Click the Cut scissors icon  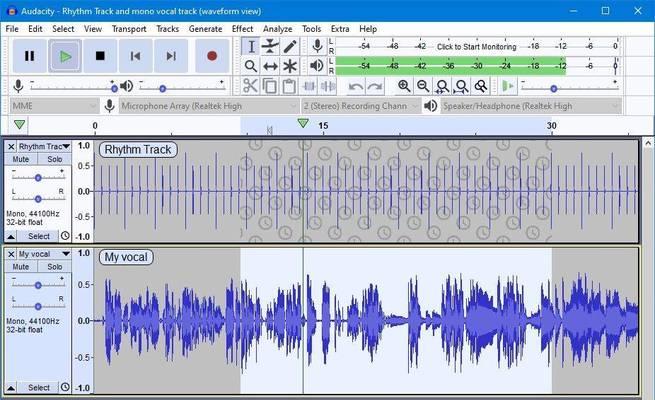coord(250,86)
